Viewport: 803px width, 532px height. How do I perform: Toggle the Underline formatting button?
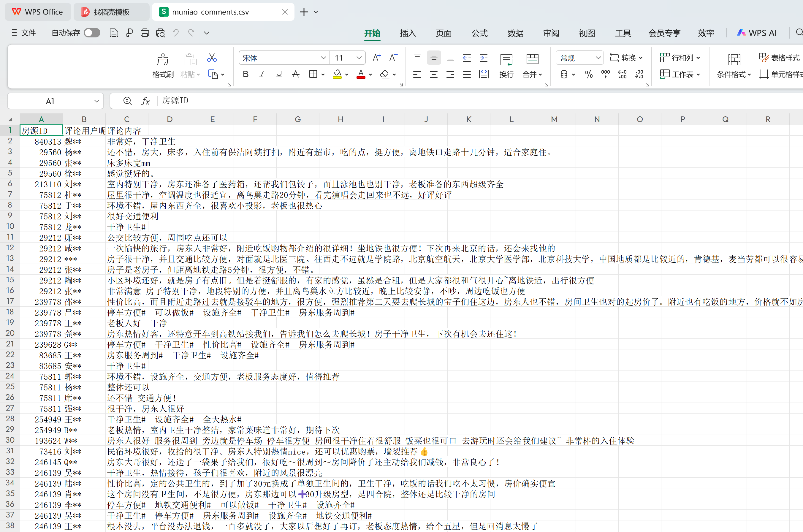pos(279,74)
